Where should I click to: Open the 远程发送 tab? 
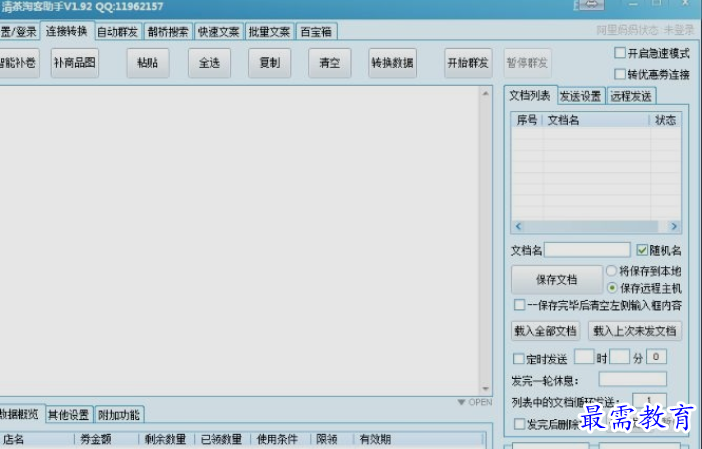click(x=631, y=96)
